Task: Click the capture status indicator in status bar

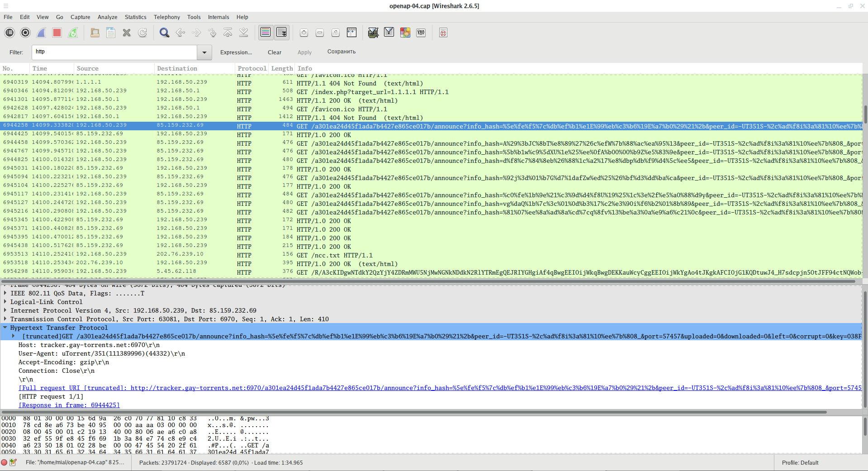Action: 5,462
